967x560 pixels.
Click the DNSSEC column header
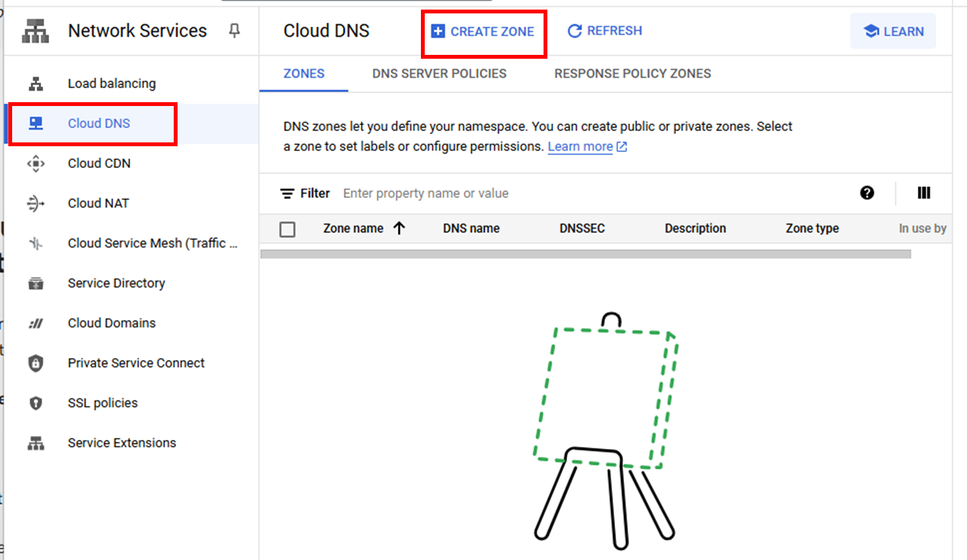[x=582, y=228]
